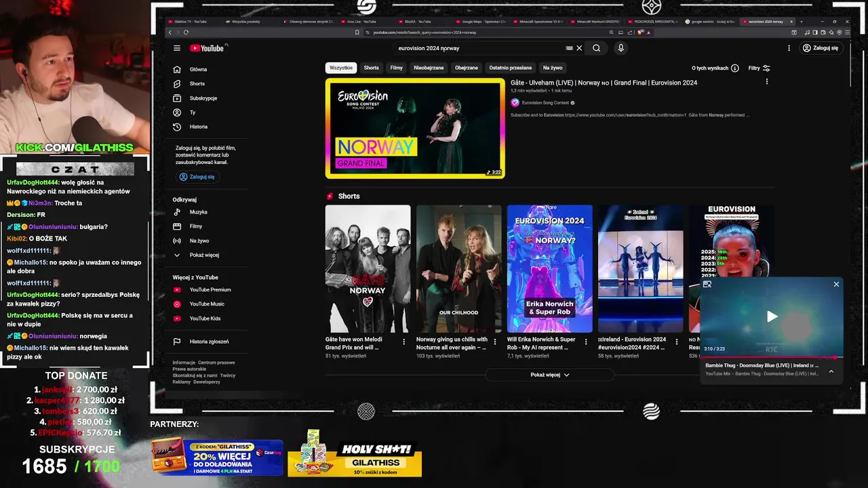Switch to the Minecraft Speedrunner browser tab
Screen dimensions: 868x488
tap(537, 22)
